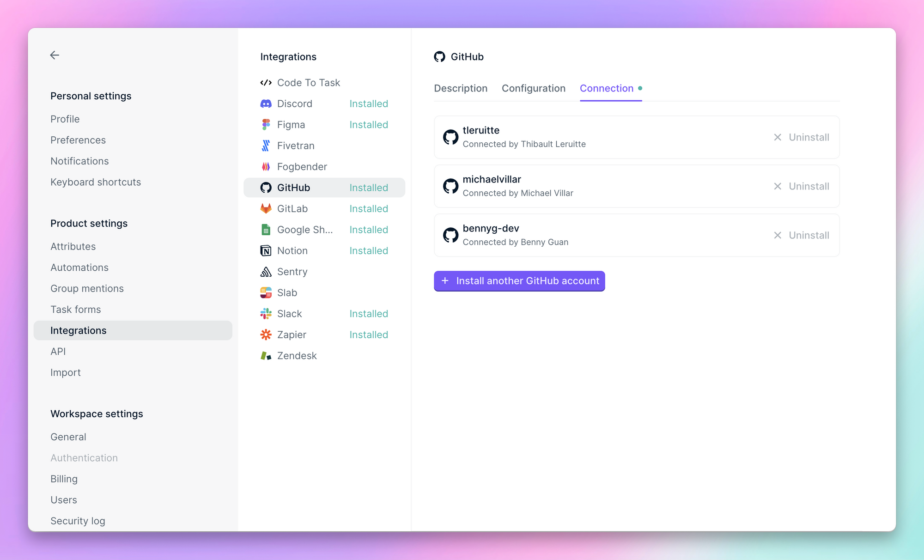This screenshot has width=924, height=560.
Task: Click the plus icon on install button
Action: [x=445, y=281]
